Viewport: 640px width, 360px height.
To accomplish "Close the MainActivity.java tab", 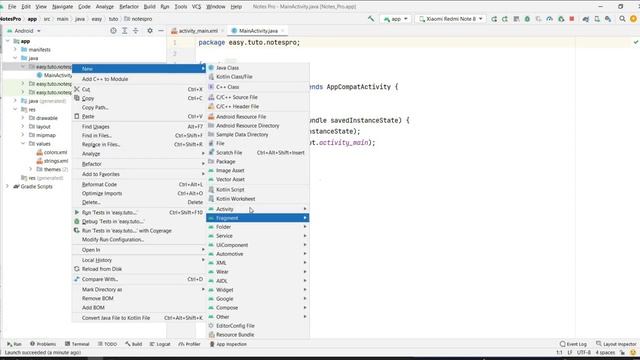I will pyautogui.click(x=282, y=31).
